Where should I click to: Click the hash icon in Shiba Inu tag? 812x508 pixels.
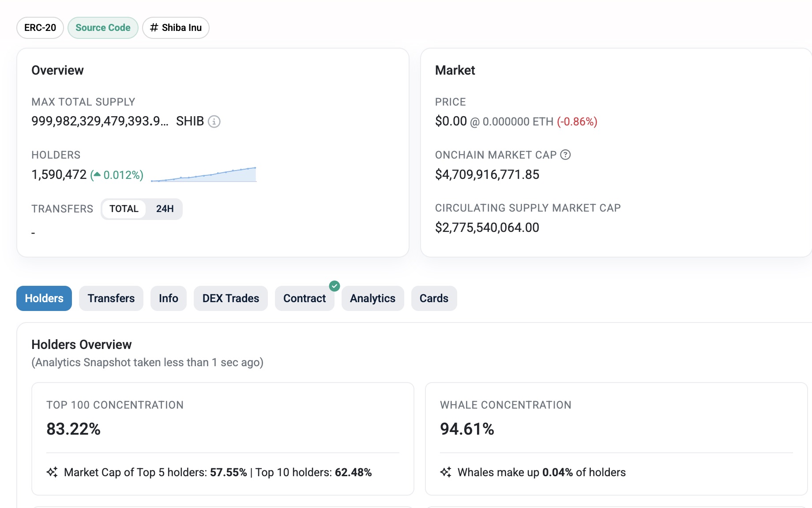154,27
